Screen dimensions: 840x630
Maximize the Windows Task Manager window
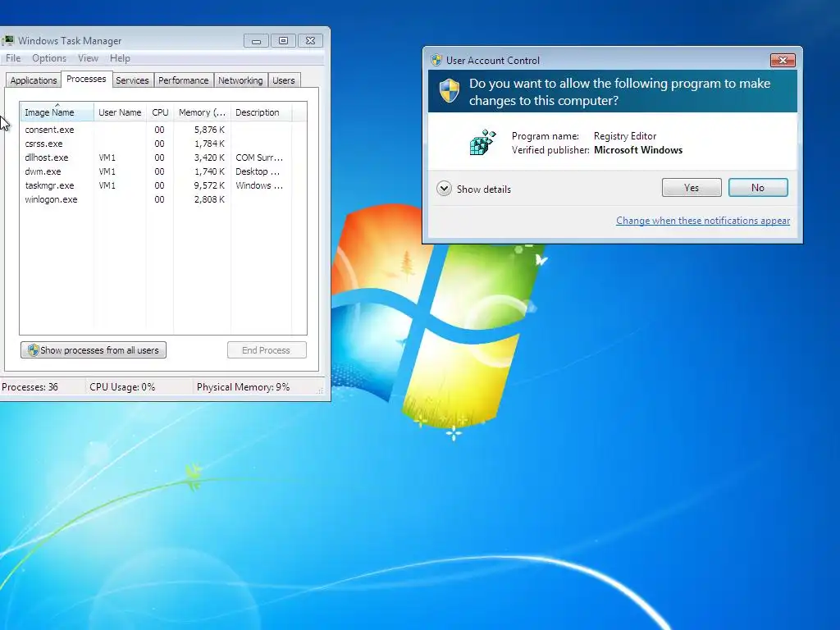coord(283,41)
